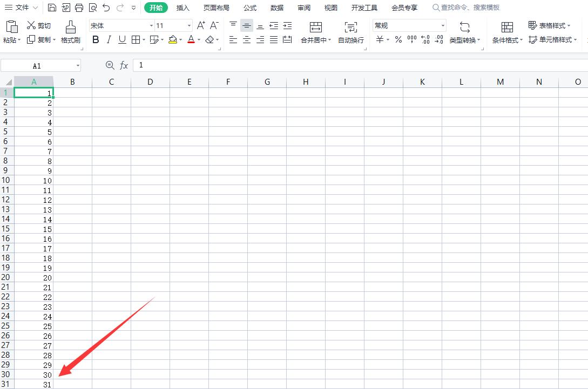
Task: Switch to the 视图 tab
Action: pyautogui.click(x=331, y=8)
